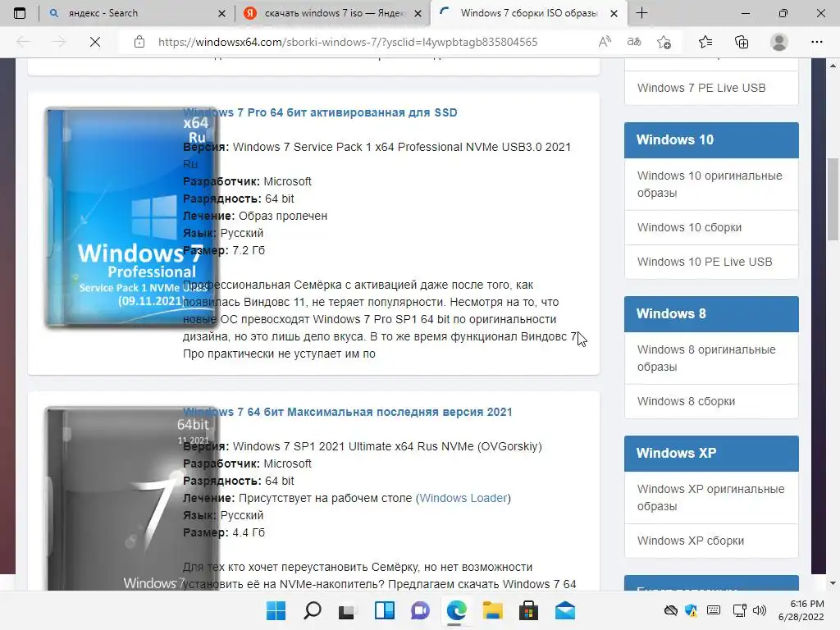Image resolution: width=840 pixels, height=630 pixels.
Task: Open Edge Settings and more menu
Action: pos(816,42)
